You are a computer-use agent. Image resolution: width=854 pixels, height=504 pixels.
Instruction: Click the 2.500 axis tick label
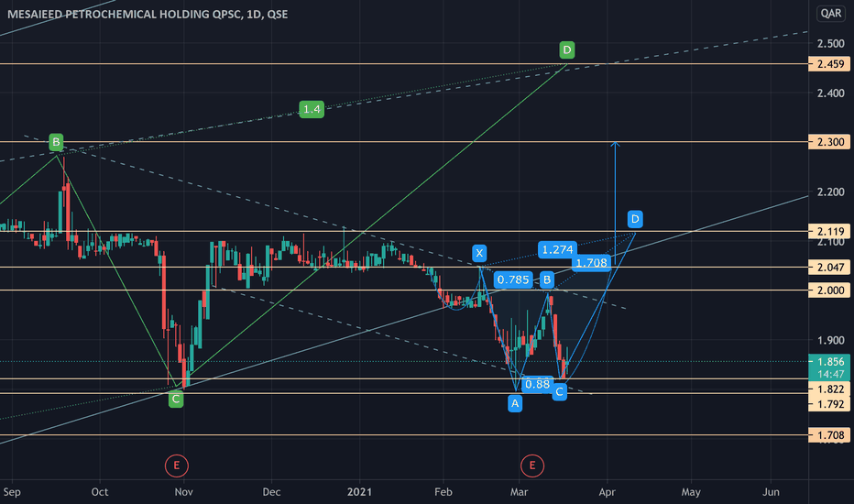(x=830, y=43)
